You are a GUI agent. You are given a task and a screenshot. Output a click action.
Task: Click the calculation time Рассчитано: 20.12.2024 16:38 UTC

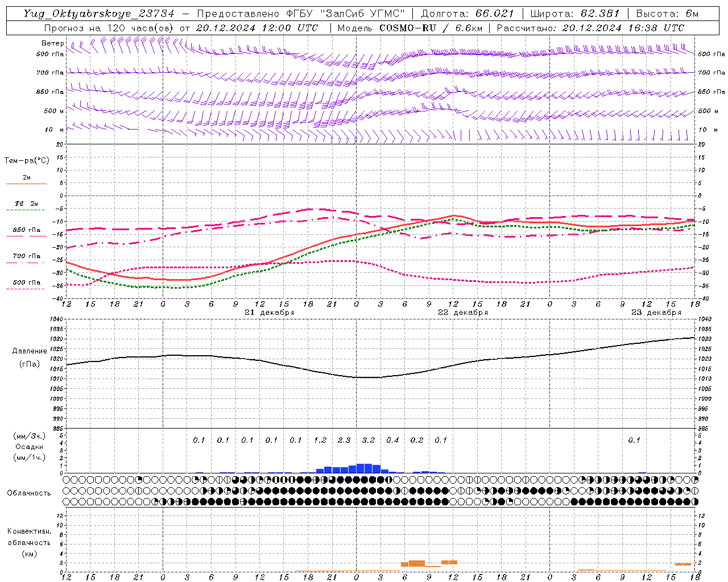[x=590, y=28]
